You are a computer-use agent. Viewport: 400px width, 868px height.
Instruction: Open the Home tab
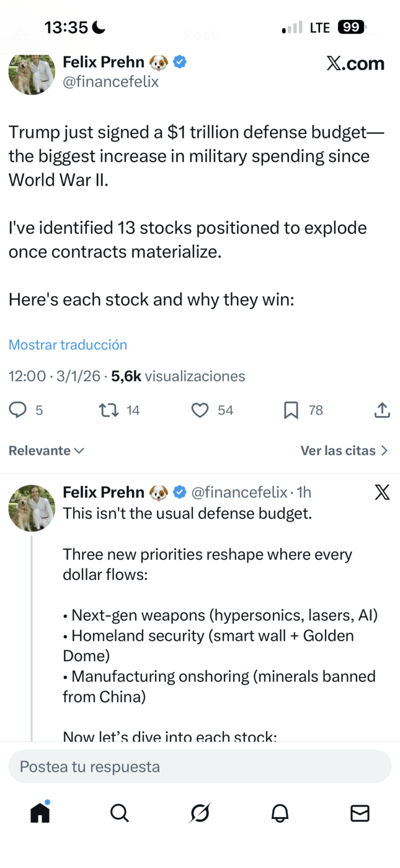[40, 812]
